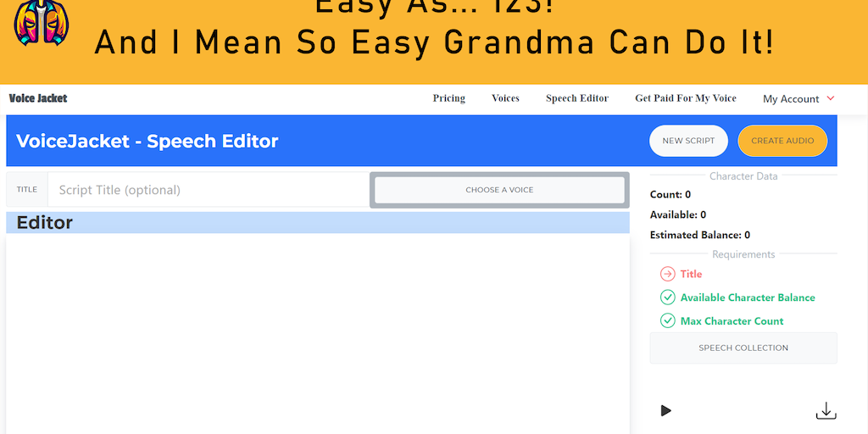
Task: Click the Count: 0 value
Action: pos(670,195)
